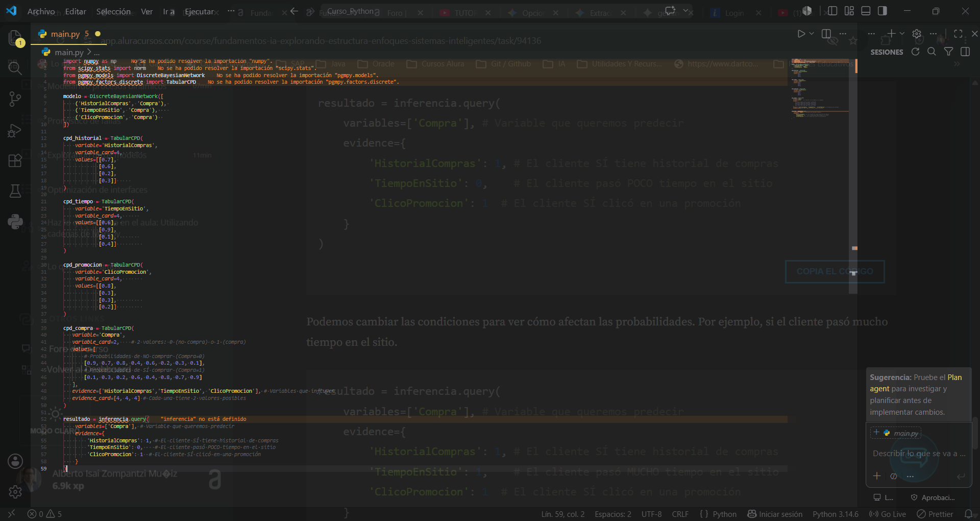Screen dimensions: 980x521
Task: Open Aprobaci... approvals picker below chat input
Action: (933, 498)
